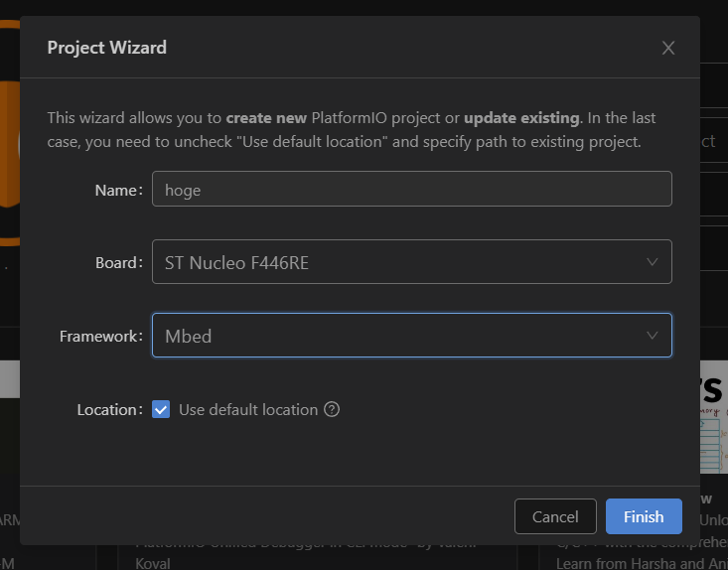Uncheck the Use default location checkbox
This screenshot has width=728, height=570.
161,409
